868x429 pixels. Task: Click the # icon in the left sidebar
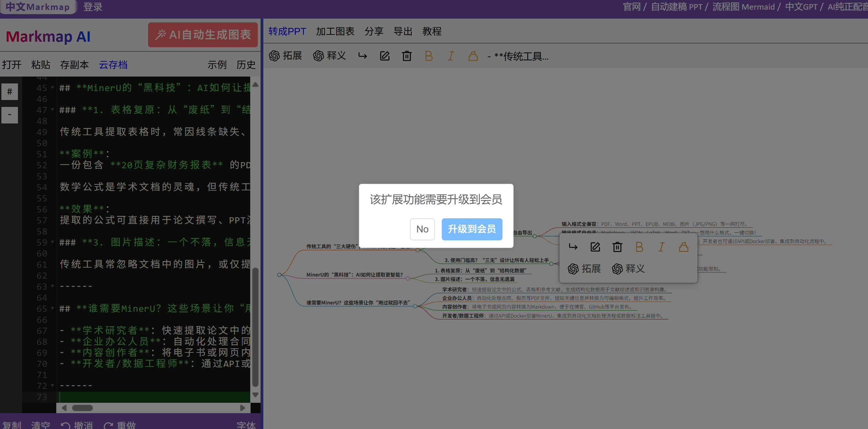click(9, 92)
